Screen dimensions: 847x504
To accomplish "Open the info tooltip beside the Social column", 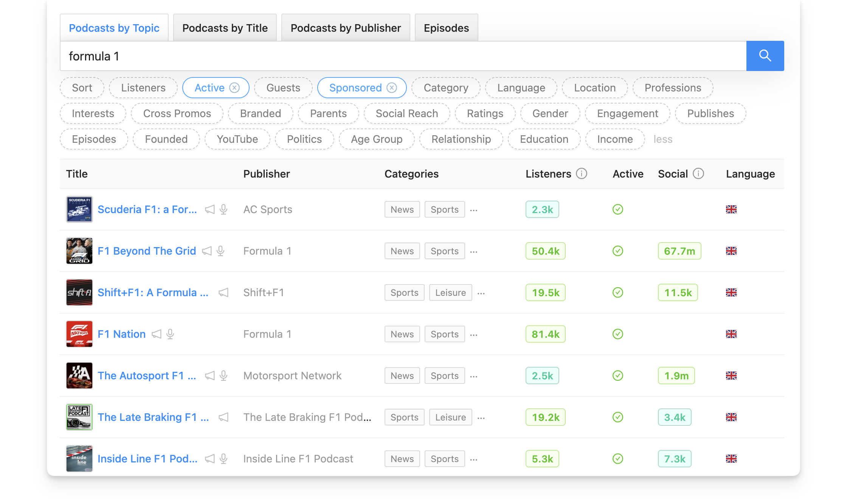I will (698, 174).
